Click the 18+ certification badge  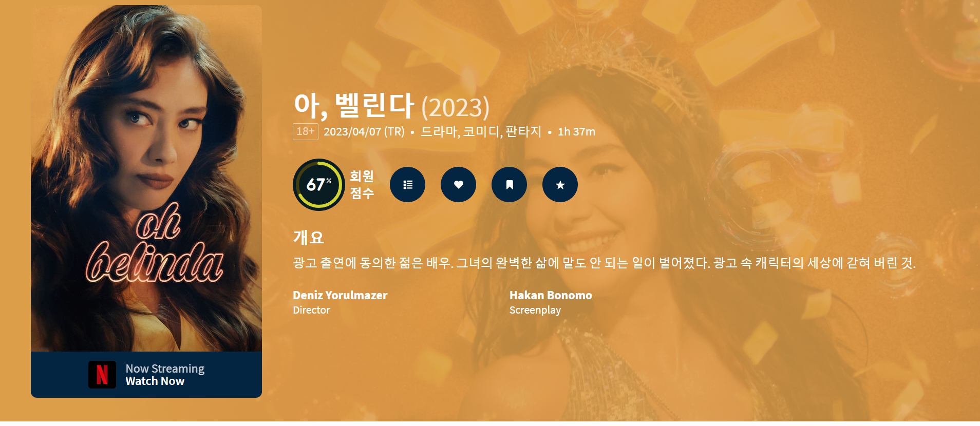[306, 132]
